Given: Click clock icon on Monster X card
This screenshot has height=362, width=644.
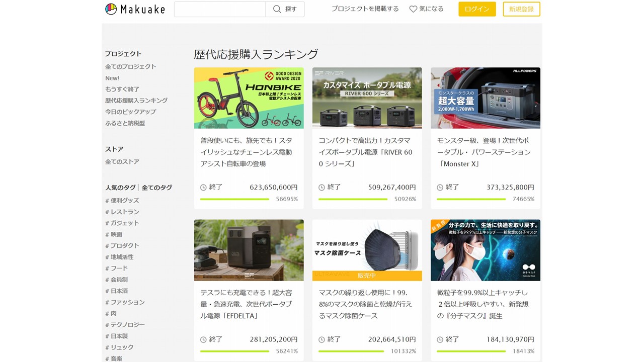Looking at the screenshot, I should [440, 188].
